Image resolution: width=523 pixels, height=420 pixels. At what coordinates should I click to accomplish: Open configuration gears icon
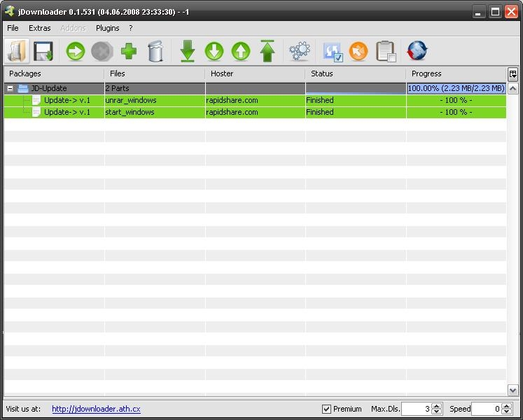(x=300, y=51)
